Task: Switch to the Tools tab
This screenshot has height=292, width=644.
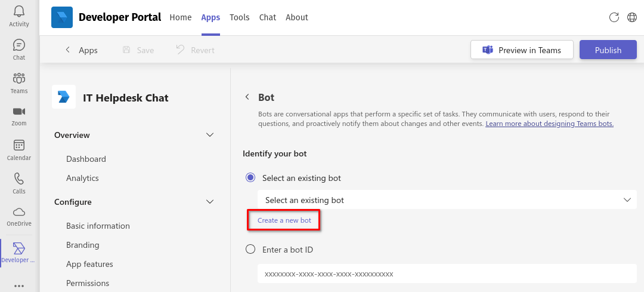Action: coord(240,17)
